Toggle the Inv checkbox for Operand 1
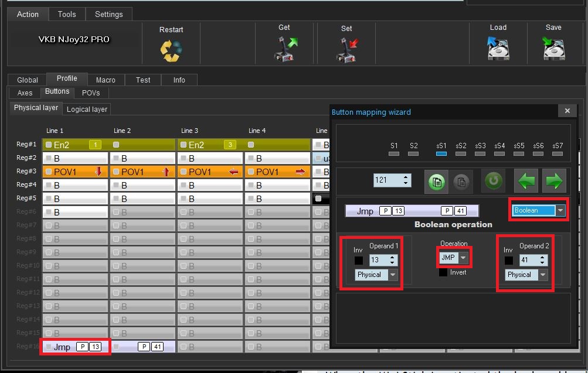This screenshot has height=373, width=588. 359,261
